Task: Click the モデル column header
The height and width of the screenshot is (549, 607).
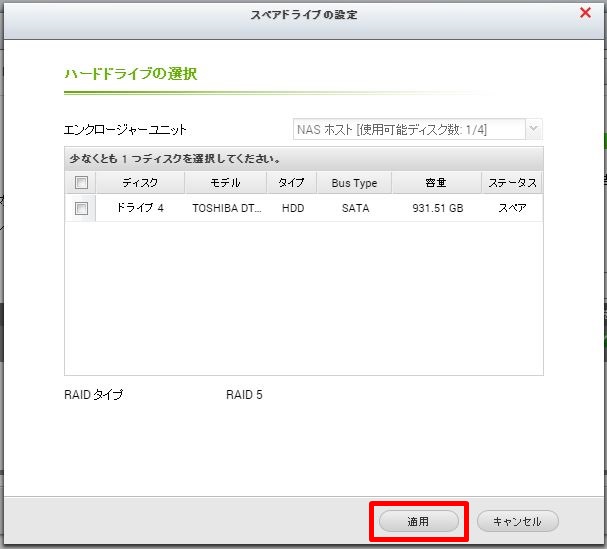Action: click(x=226, y=183)
